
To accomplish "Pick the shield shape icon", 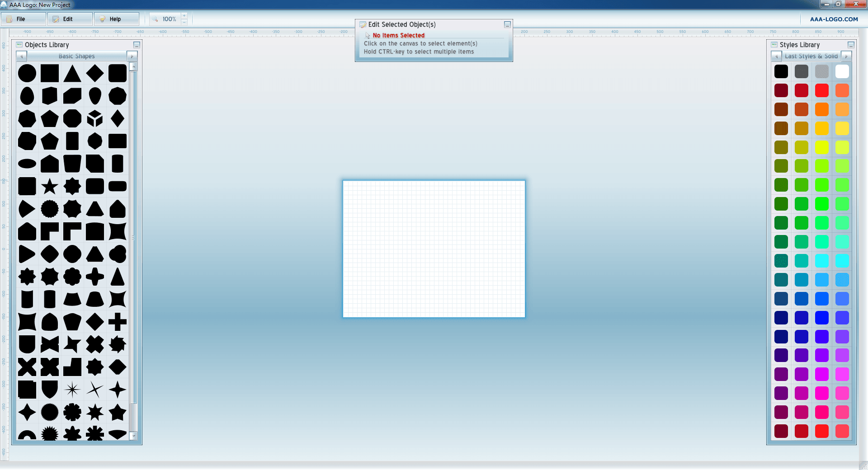I will 50,390.
